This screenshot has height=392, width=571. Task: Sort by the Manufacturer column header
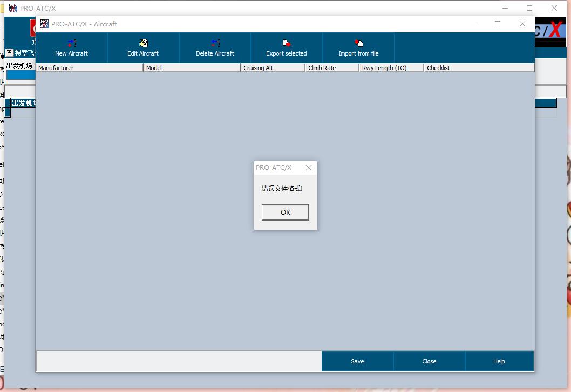90,68
